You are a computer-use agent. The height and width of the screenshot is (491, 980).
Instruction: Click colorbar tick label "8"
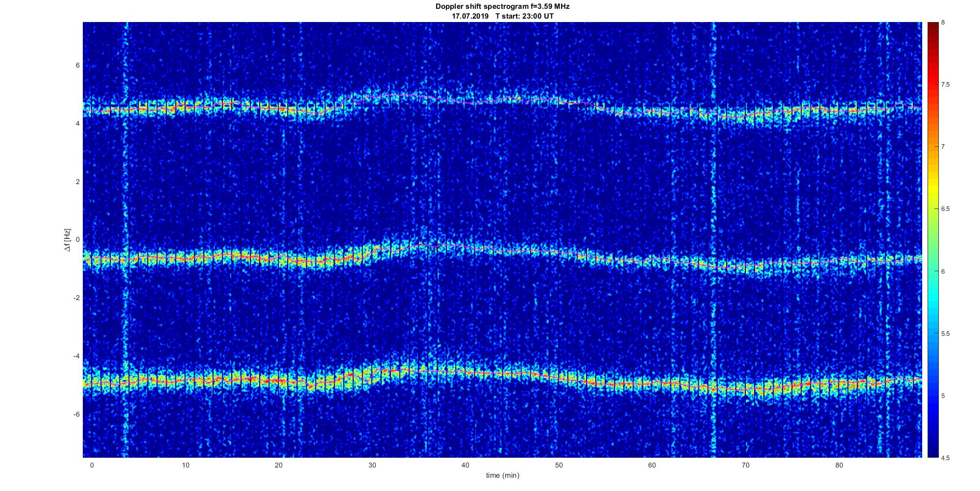(943, 23)
